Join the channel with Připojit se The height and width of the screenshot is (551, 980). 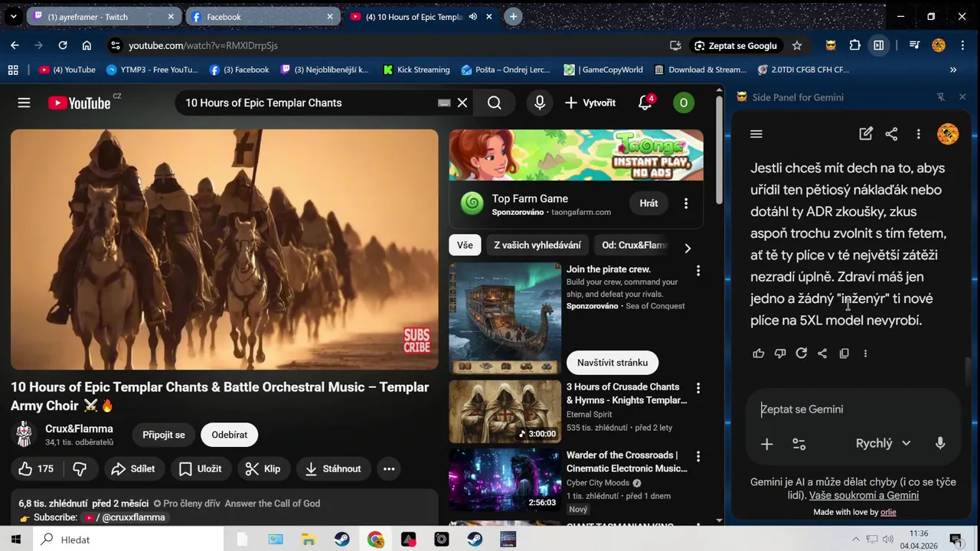point(164,435)
